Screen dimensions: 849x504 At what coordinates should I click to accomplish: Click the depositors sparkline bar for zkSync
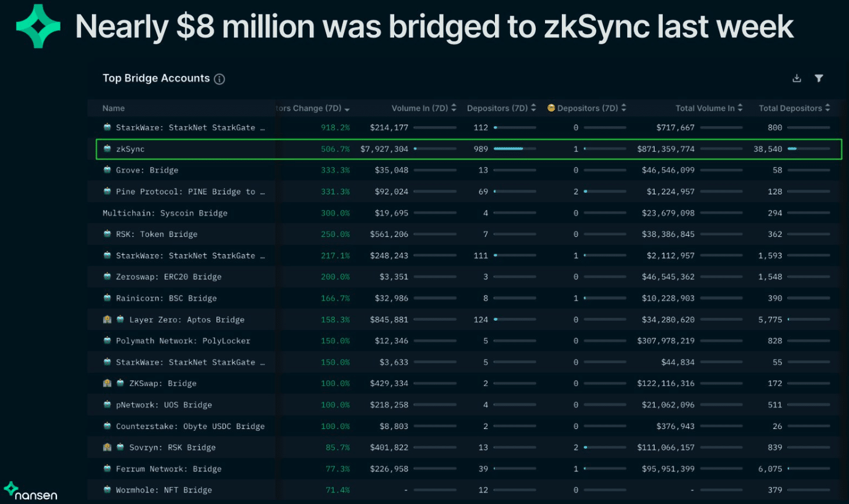508,148
